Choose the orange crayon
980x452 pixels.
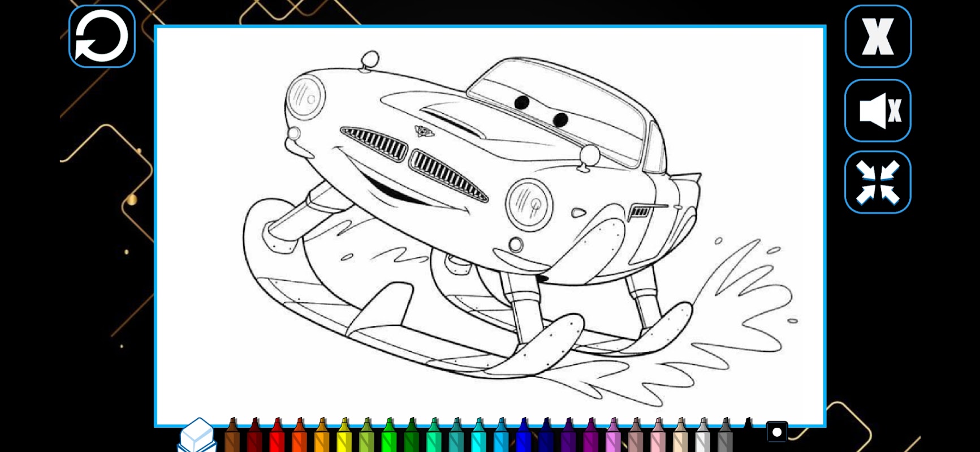pyautogui.click(x=322, y=436)
